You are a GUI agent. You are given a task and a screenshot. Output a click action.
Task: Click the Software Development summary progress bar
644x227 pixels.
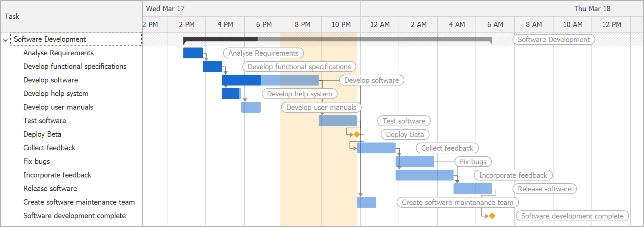220,40
